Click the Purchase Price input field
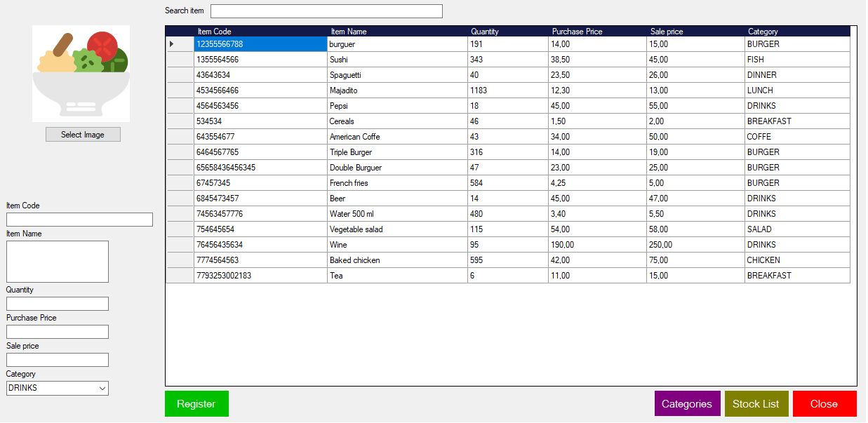This screenshot has width=868, height=423. click(58, 332)
